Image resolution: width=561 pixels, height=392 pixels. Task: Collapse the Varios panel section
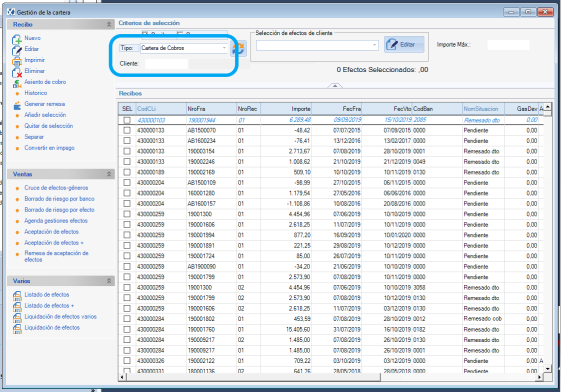click(109, 281)
